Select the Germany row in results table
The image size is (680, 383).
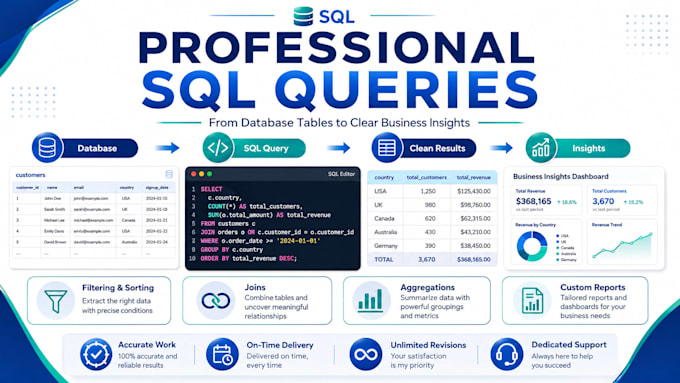coord(432,246)
